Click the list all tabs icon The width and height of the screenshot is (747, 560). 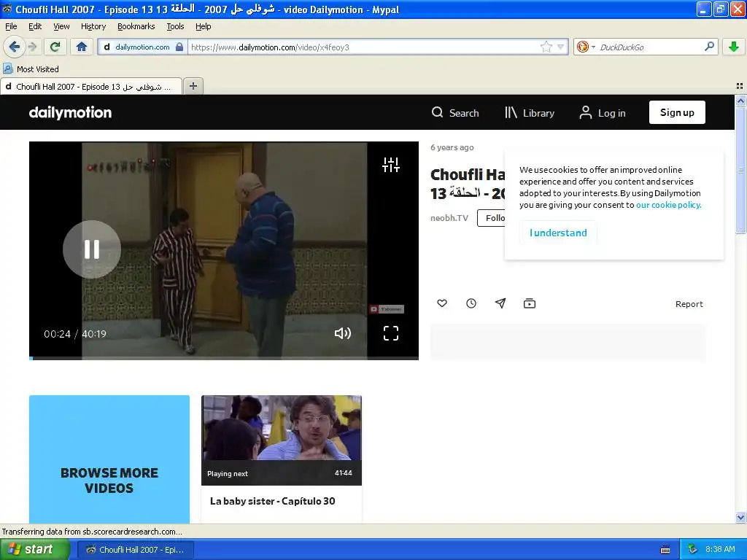click(x=740, y=86)
